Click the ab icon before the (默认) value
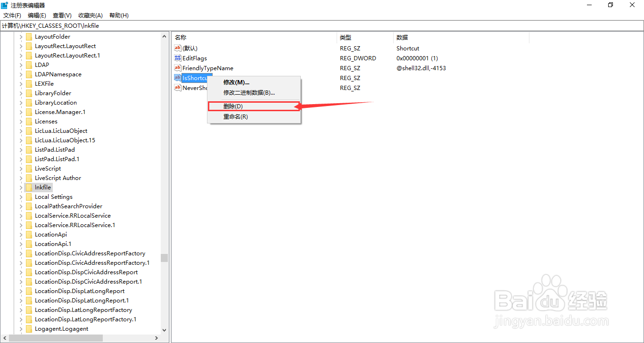 [178, 48]
